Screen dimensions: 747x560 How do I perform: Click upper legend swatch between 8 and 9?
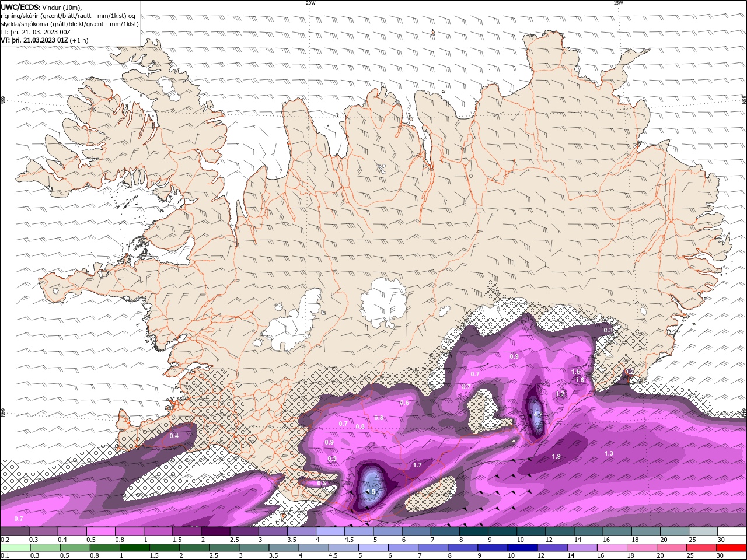473,531
